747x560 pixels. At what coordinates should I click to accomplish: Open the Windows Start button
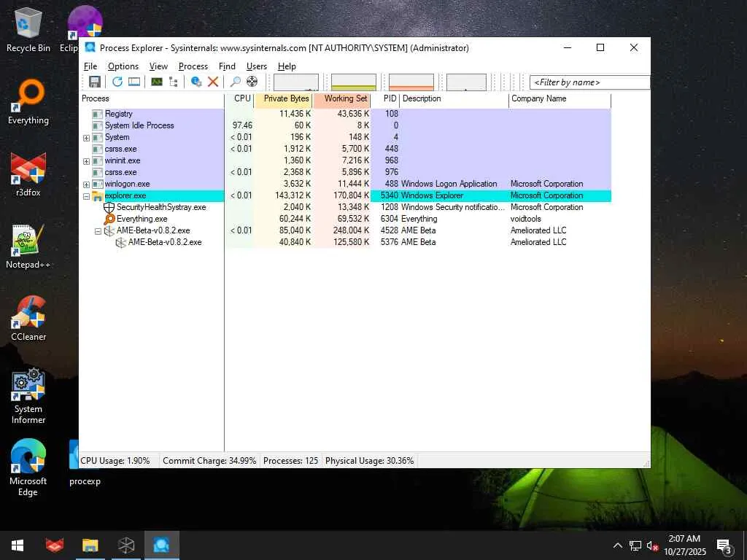tap(18, 545)
